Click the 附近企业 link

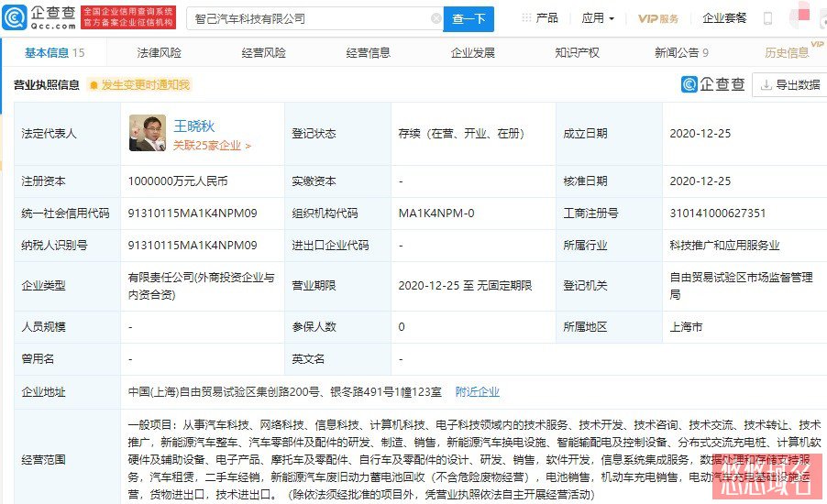478,391
